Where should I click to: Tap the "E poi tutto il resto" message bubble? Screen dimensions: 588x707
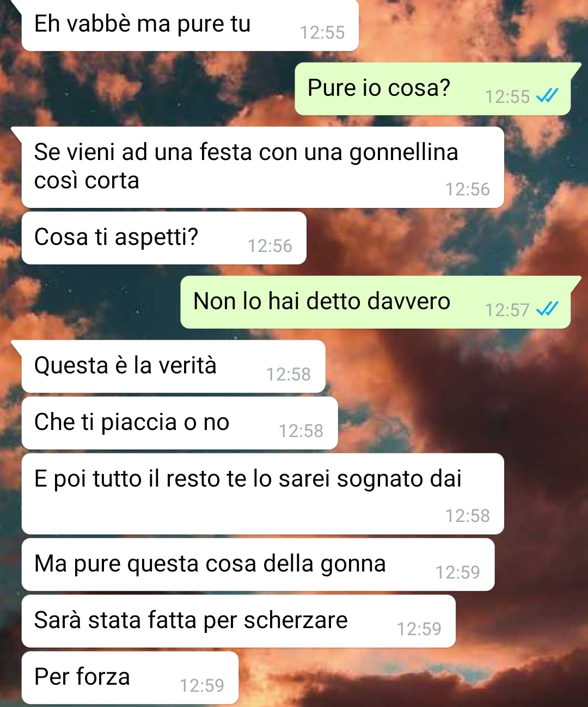tap(262, 494)
